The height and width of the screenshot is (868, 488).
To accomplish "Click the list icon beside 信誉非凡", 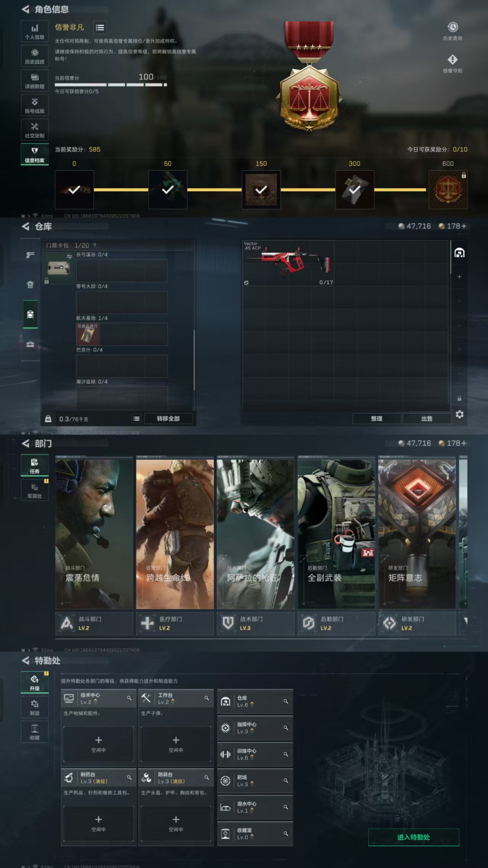I will (100, 27).
